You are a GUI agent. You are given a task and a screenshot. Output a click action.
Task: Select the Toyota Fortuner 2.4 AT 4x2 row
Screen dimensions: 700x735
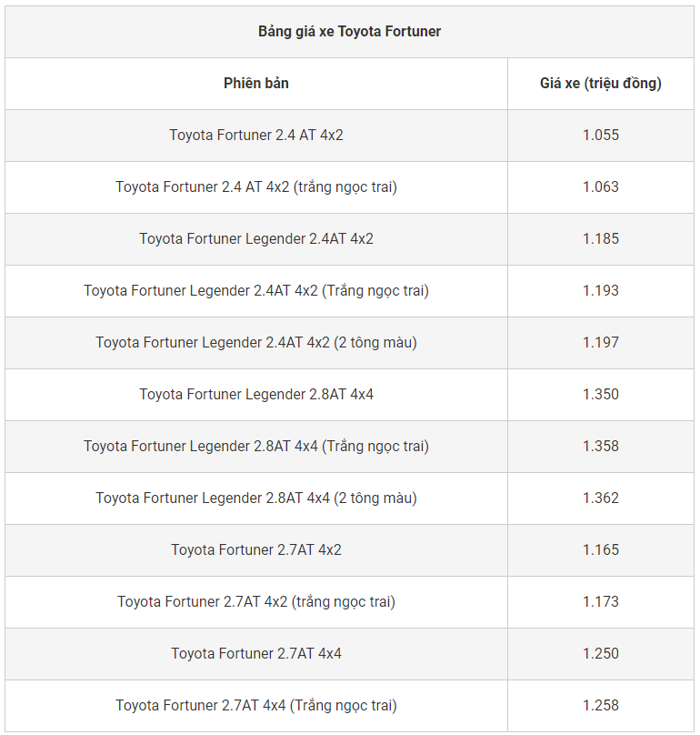click(x=256, y=136)
